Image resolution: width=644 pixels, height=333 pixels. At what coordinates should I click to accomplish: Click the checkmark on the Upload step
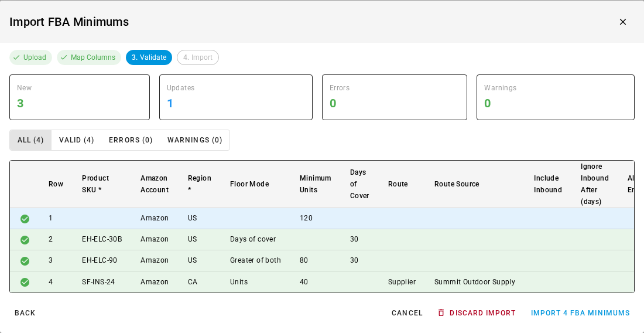[x=16, y=57]
